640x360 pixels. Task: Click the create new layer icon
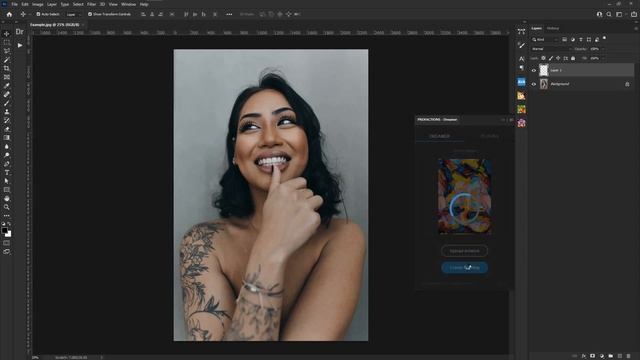pos(620,356)
